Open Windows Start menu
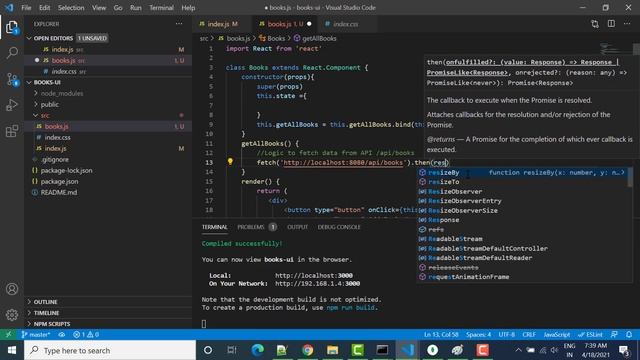Image resolution: width=640 pixels, height=360 pixels. click(11, 350)
